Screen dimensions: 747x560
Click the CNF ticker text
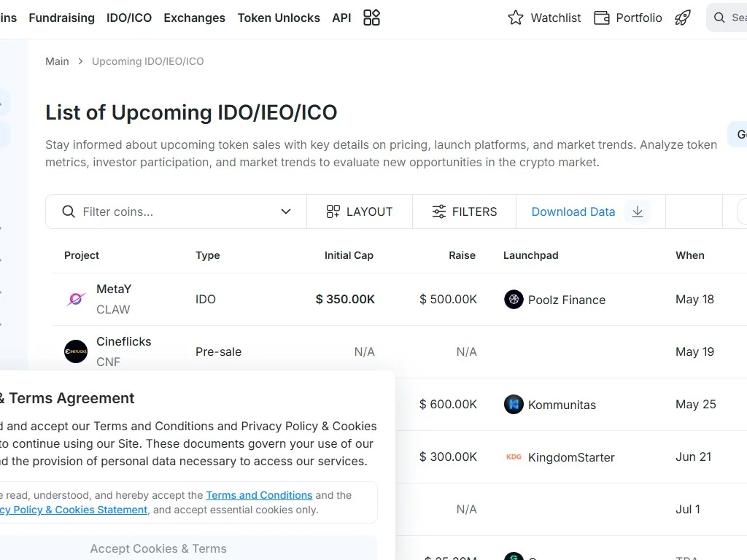(108, 362)
